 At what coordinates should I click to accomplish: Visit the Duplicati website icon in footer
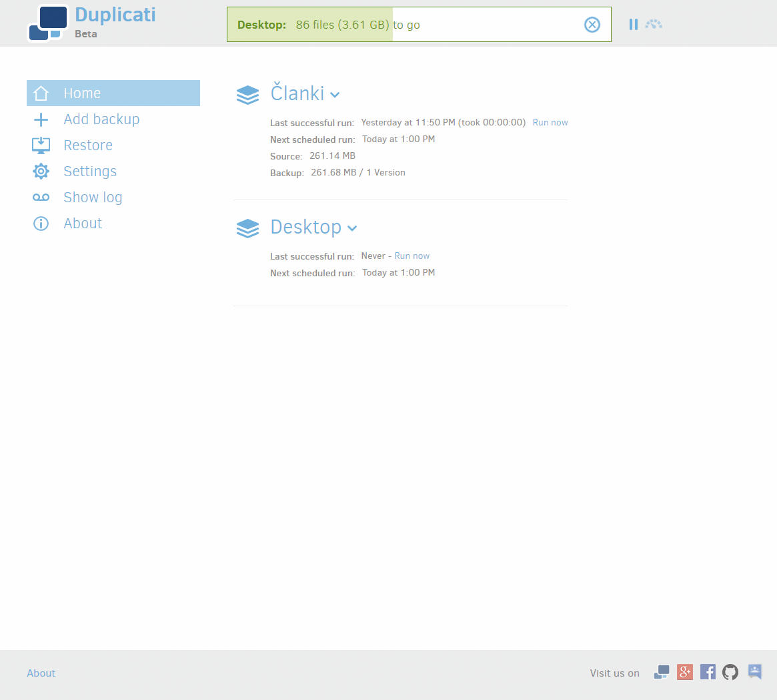(x=662, y=672)
